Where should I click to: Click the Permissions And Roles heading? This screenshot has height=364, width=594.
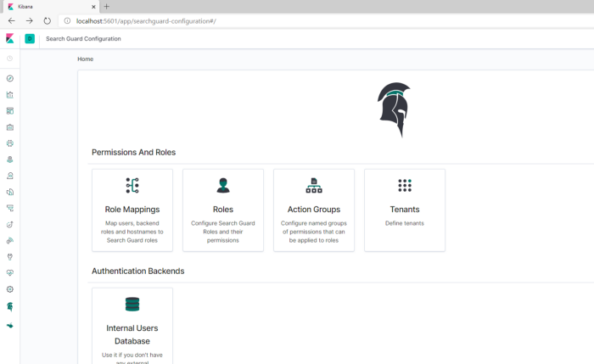click(x=134, y=152)
